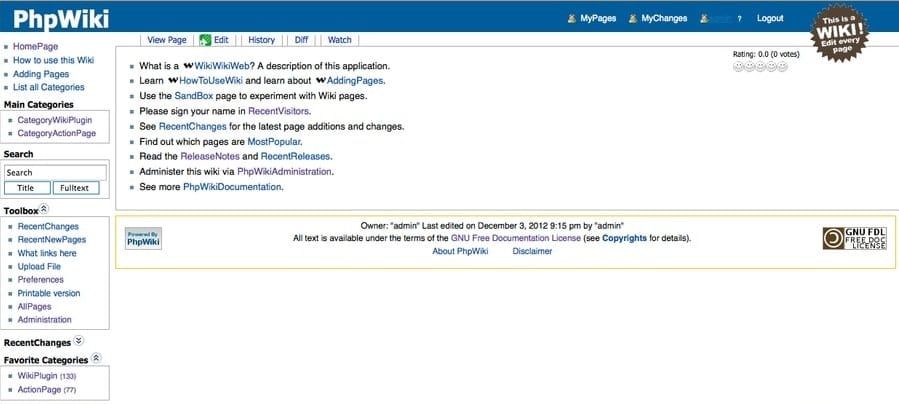
Task: Click the GNU FDL license logo
Action: point(854,238)
